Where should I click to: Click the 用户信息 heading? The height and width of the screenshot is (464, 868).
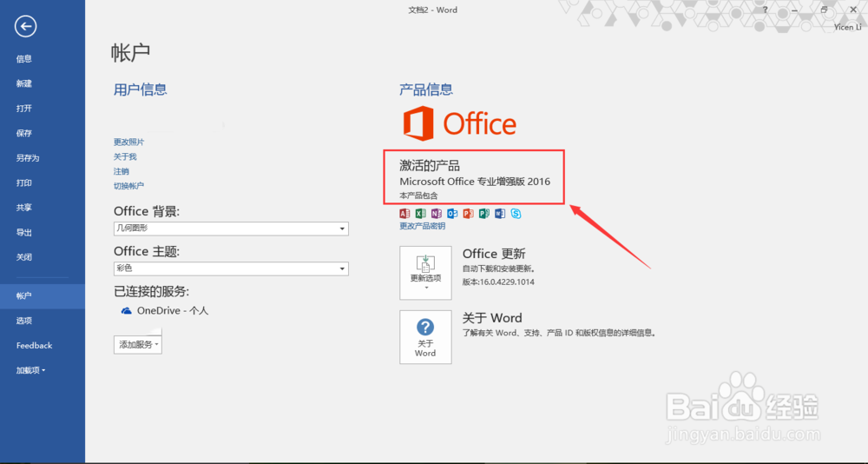coord(141,89)
